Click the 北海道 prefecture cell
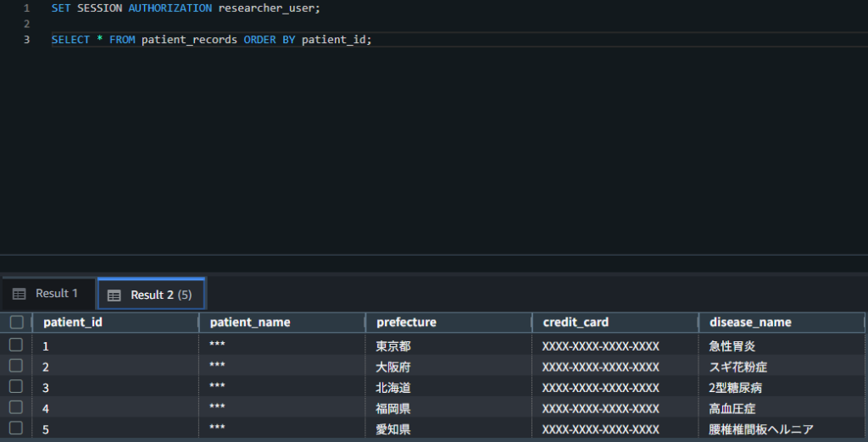Screen dimensions: 868x442 (449, 388)
